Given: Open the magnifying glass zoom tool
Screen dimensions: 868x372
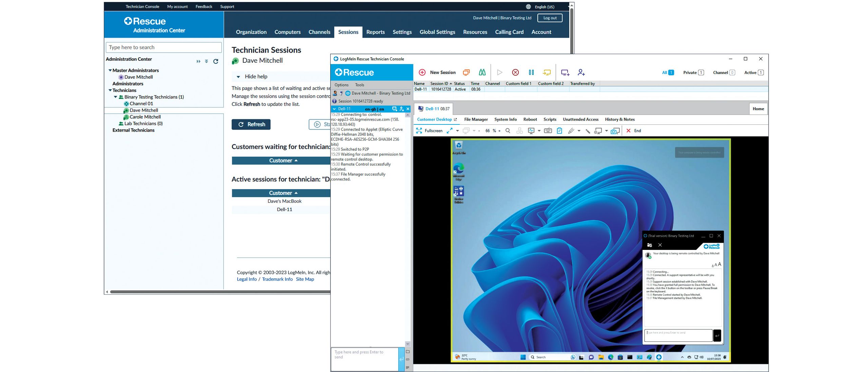Looking at the screenshot, I should [x=508, y=131].
